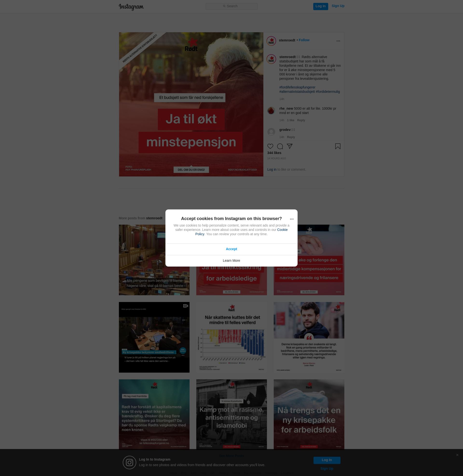Open the Cookie Policy link
Screen dimensions: 463x476
coord(282,230)
